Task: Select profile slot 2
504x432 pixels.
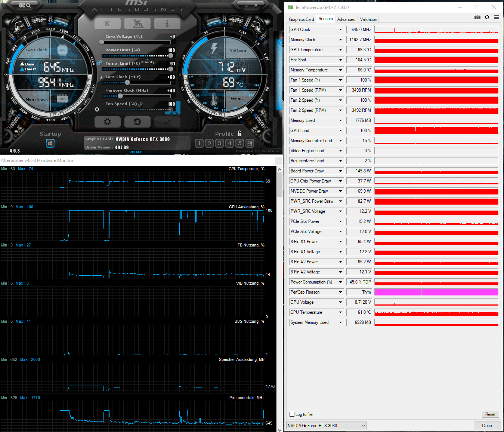Action: [x=209, y=143]
